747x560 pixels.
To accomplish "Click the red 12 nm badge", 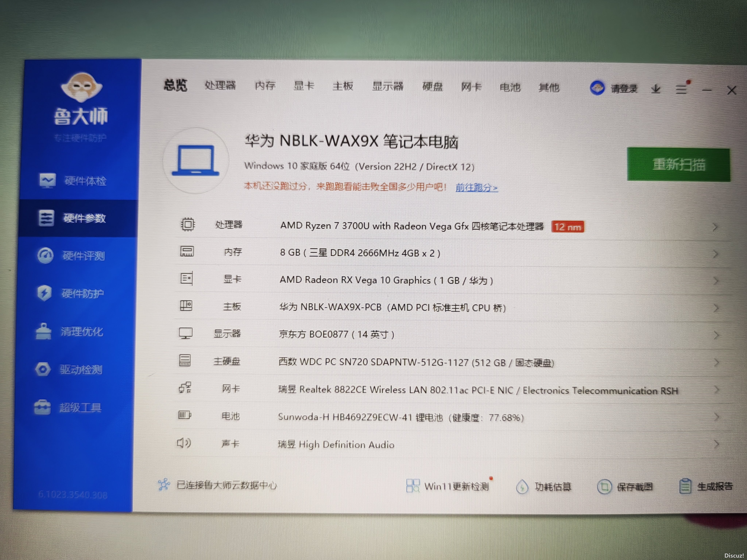I will 568,227.
